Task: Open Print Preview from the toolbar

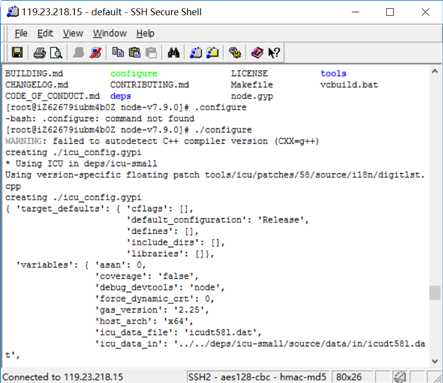Action: (x=56, y=53)
